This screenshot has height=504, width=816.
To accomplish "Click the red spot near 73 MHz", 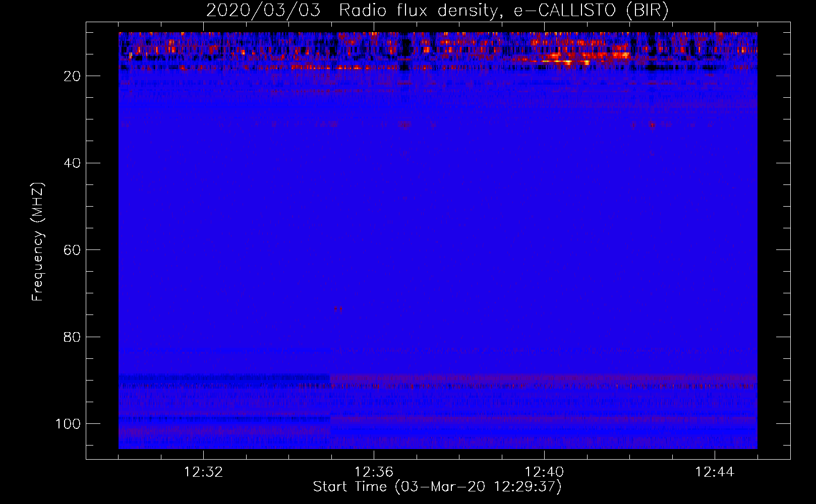I will [x=339, y=309].
